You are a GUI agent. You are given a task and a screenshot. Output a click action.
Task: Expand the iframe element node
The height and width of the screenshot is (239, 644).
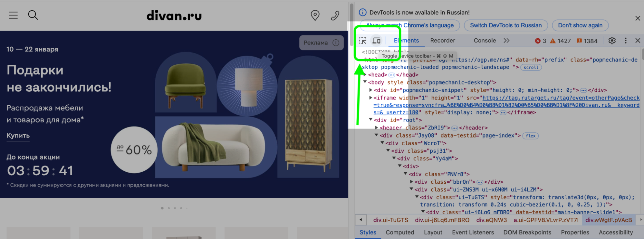371,98
